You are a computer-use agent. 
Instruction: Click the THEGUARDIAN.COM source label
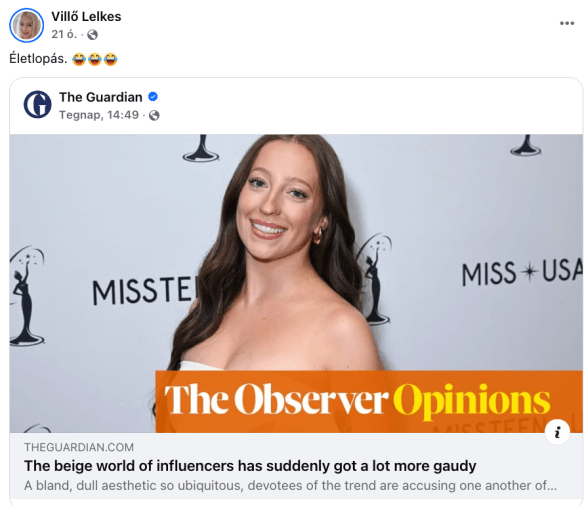tap(79, 447)
